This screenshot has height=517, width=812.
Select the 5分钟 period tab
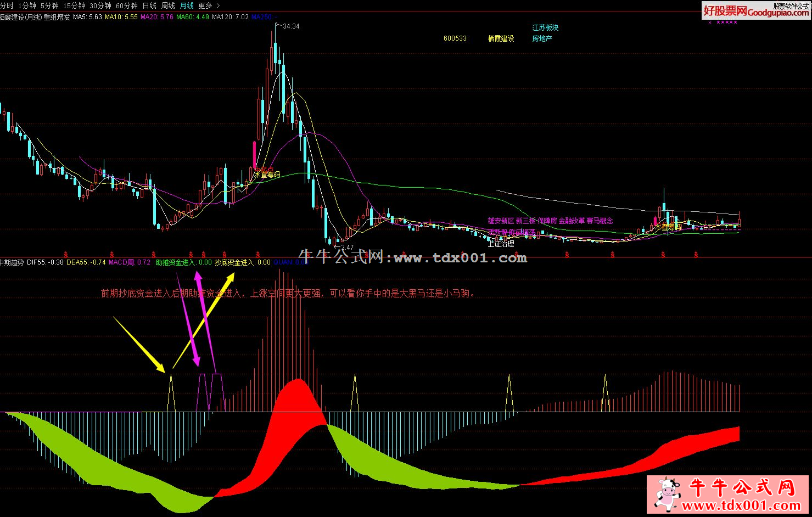pyautogui.click(x=49, y=5)
